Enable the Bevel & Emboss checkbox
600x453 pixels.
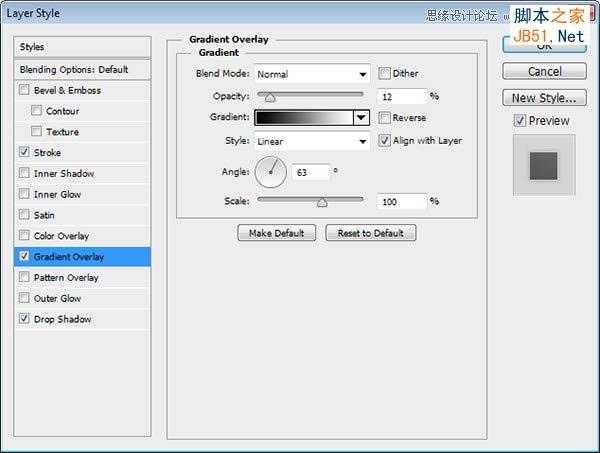click(24, 91)
